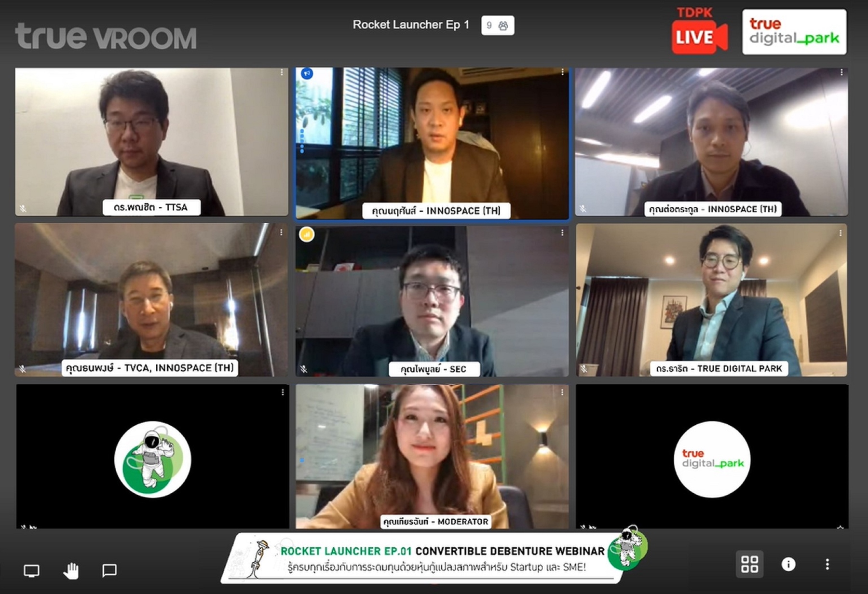Click the true VROOM logo
This screenshot has height=594, width=868.
pos(106,36)
